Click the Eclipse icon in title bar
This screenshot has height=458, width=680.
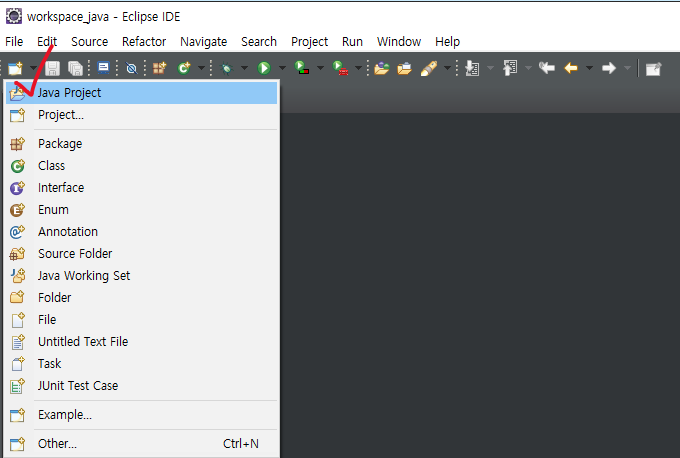point(13,16)
